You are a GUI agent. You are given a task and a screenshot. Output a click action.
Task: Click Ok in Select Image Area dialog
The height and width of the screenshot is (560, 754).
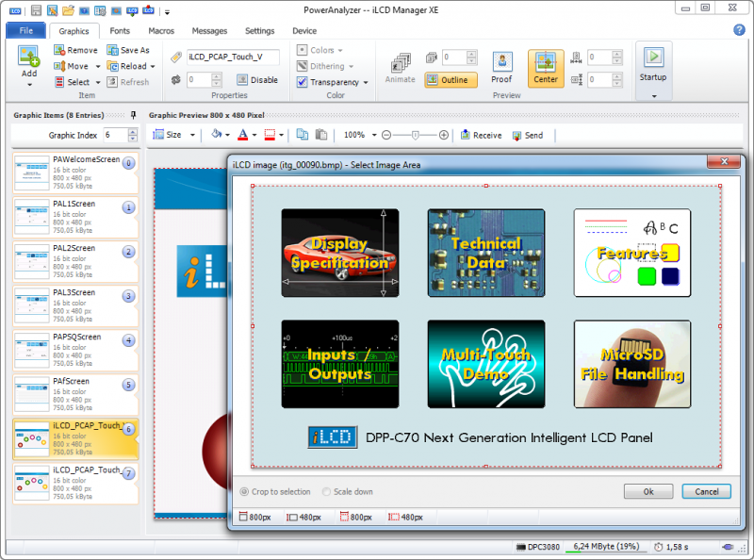(648, 491)
